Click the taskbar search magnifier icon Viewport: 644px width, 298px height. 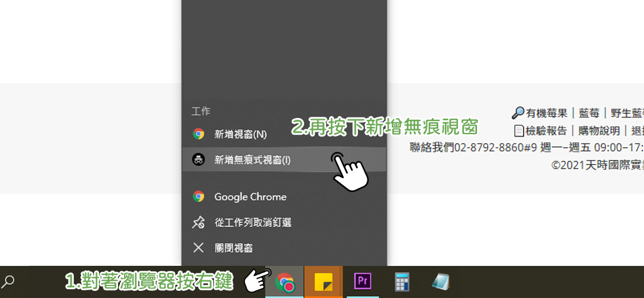[8, 281]
